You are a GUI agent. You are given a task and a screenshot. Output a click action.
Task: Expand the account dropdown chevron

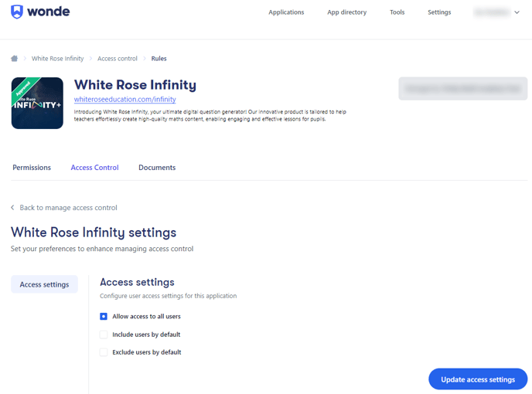tap(517, 12)
